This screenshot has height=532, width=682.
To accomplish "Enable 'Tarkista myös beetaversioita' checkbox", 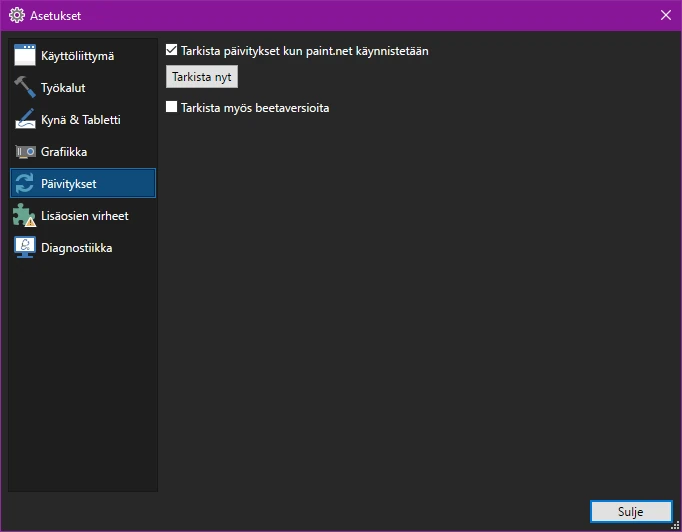I will 172,107.
